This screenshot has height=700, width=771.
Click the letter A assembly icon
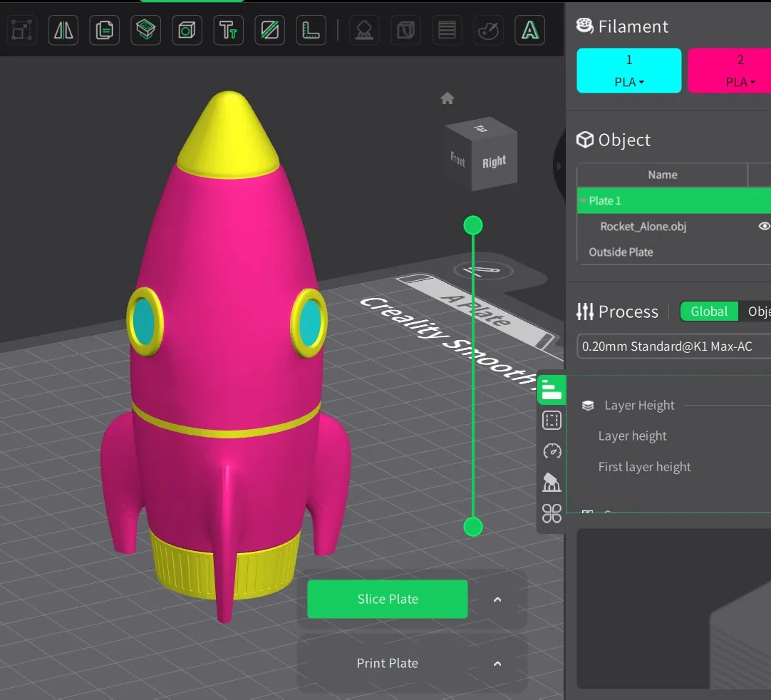[529, 31]
